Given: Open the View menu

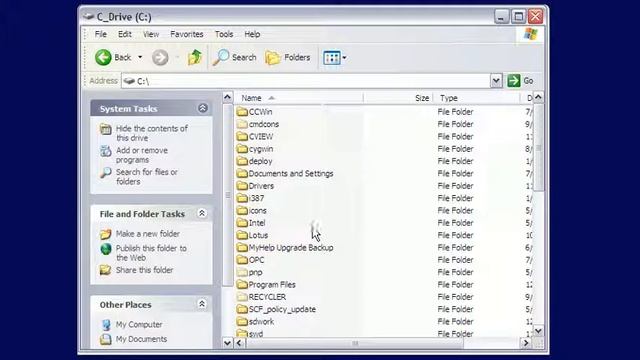Looking at the screenshot, I should pyautogui.click(x=151, y=34).
